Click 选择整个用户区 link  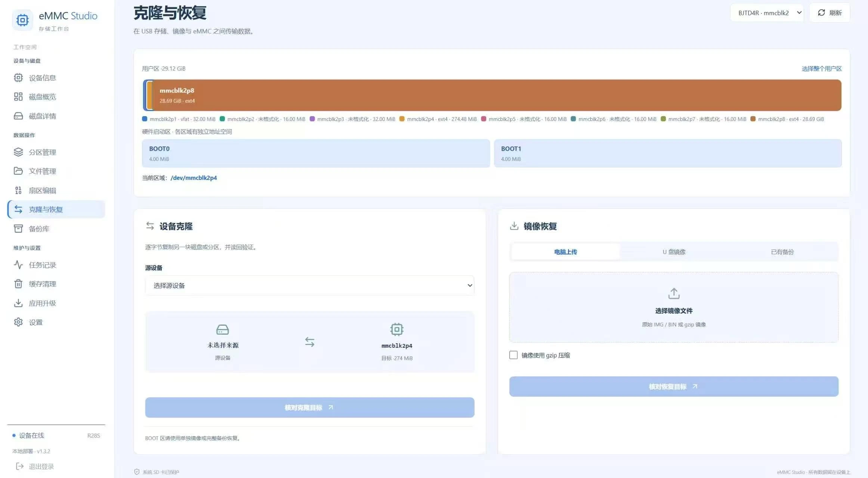click(x=822, y=69)
